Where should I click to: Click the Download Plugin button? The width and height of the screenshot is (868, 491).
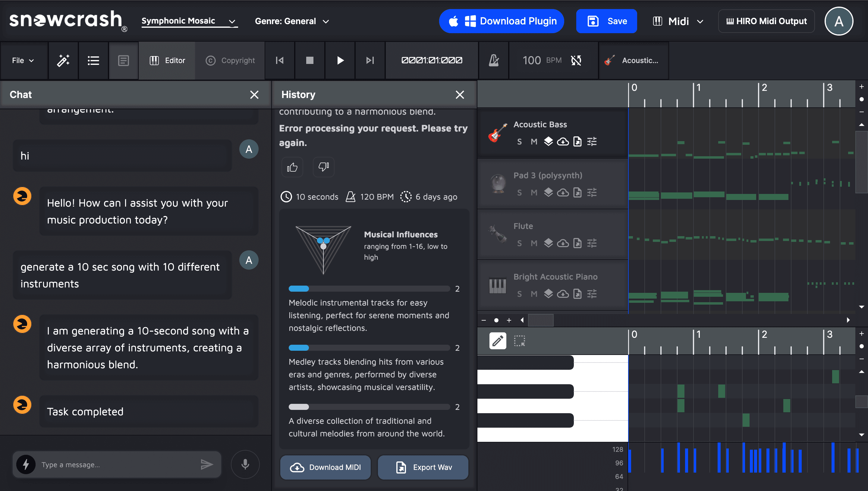point(502,21)
